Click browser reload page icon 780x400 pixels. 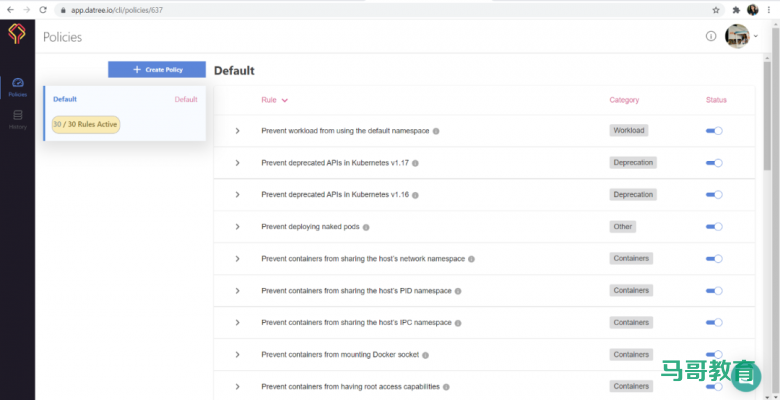43,9
